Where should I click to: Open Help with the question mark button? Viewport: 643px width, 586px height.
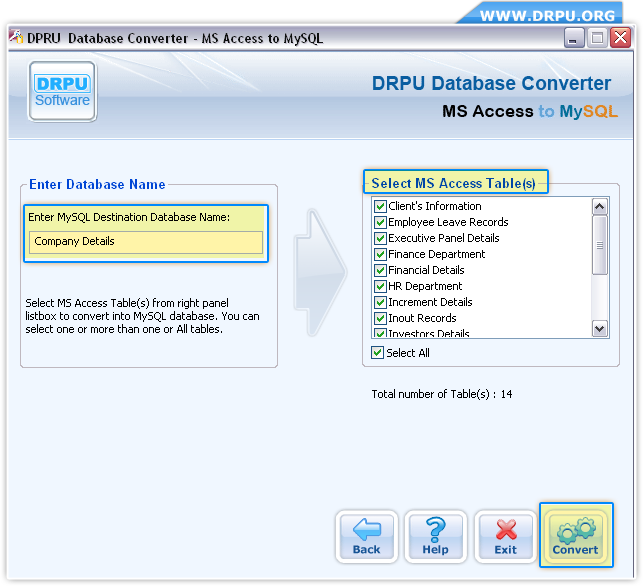click(436, 536)
